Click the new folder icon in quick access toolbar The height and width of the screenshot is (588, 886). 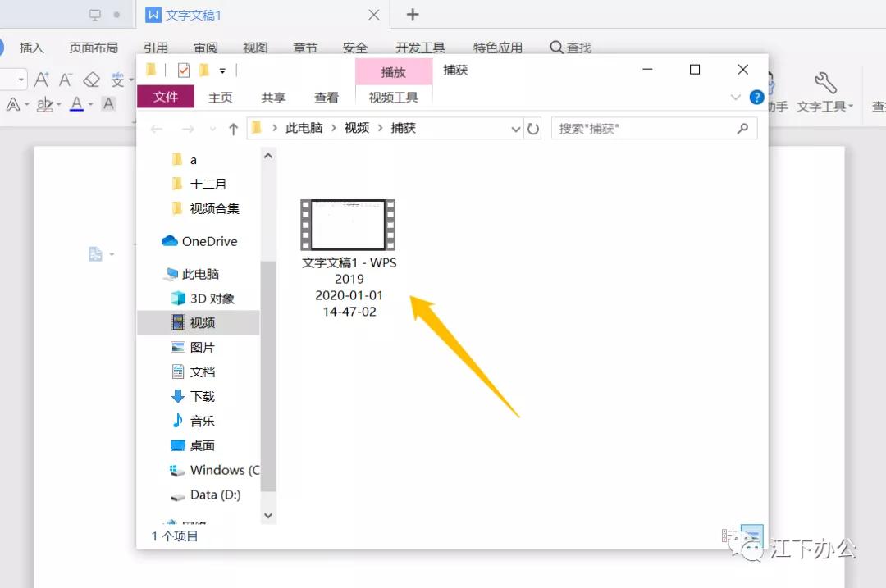tap(204, 70)
